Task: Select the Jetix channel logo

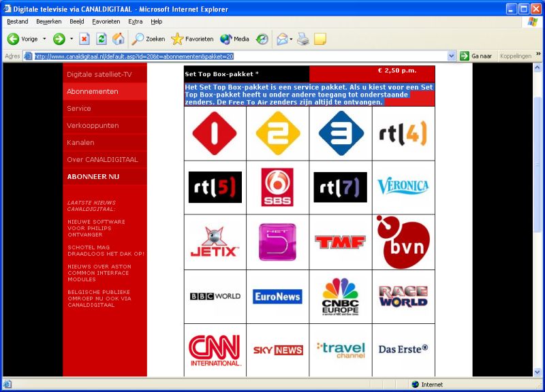Action: coord(215,242)
